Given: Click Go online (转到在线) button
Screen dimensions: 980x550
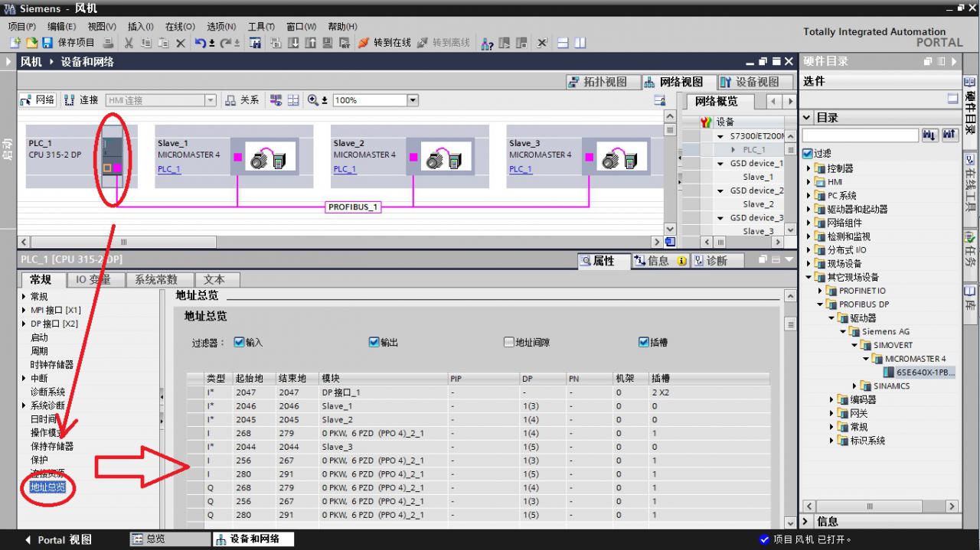Looking at the screenshot, I should tap(384, 43).
